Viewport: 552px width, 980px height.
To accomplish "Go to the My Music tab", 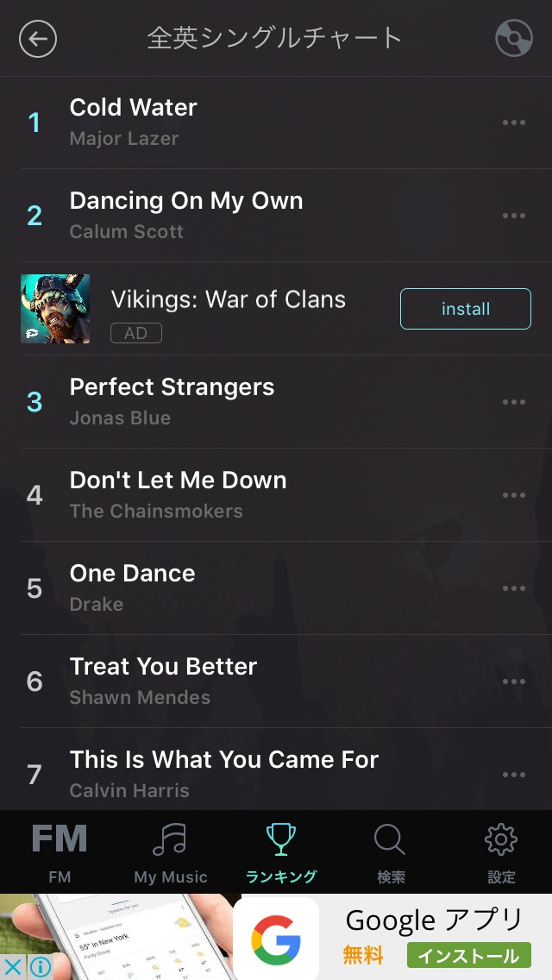I will click(170, 852).
